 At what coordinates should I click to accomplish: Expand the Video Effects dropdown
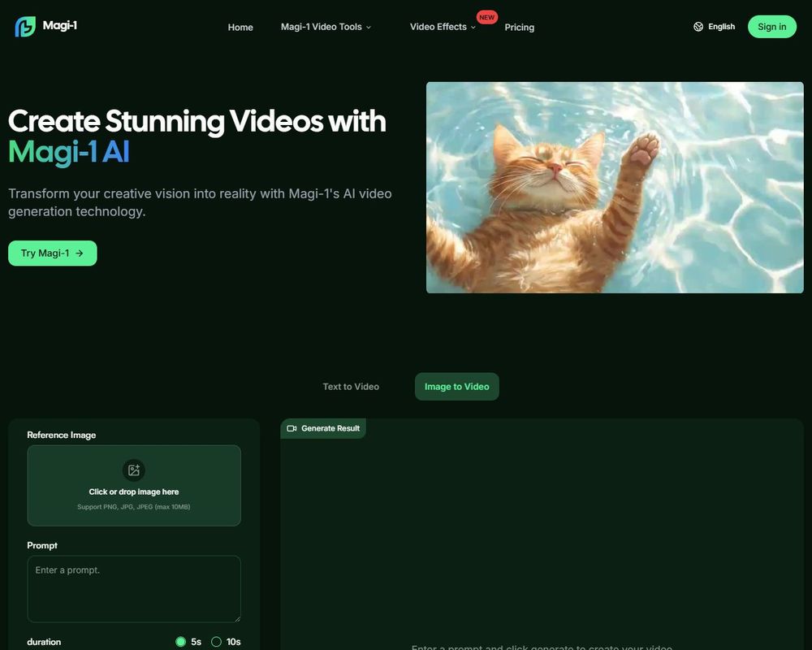[x=441, y=27]
